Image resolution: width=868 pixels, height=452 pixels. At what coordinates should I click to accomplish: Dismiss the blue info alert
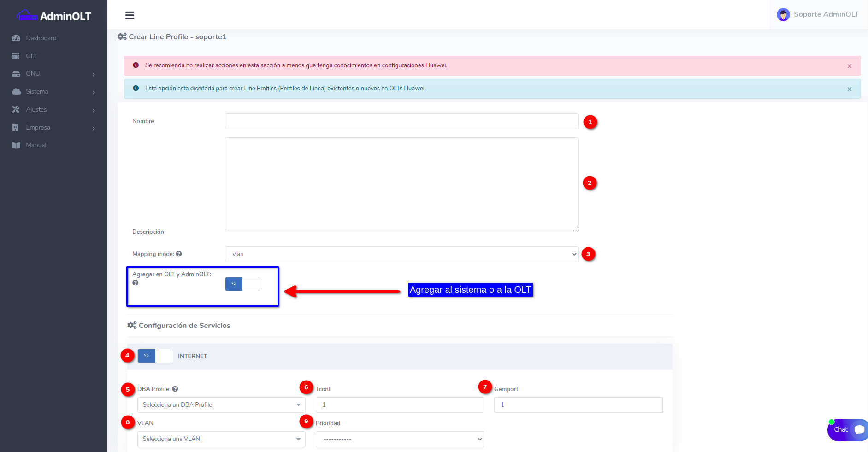click(x=849, y=89)
